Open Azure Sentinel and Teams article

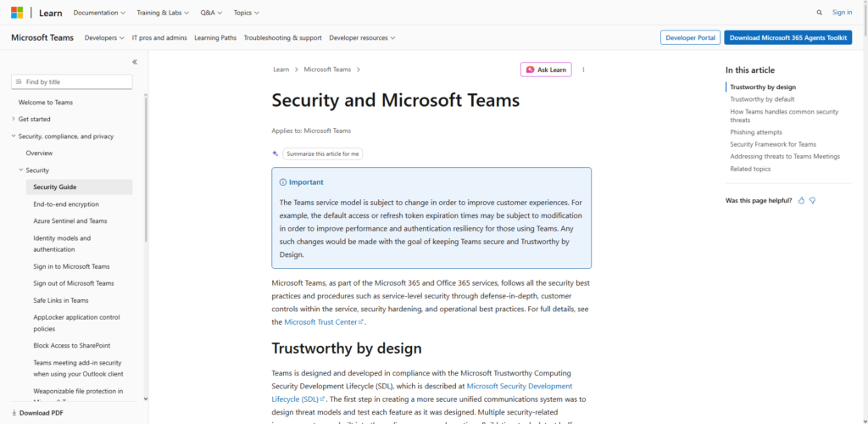[70, 220]
